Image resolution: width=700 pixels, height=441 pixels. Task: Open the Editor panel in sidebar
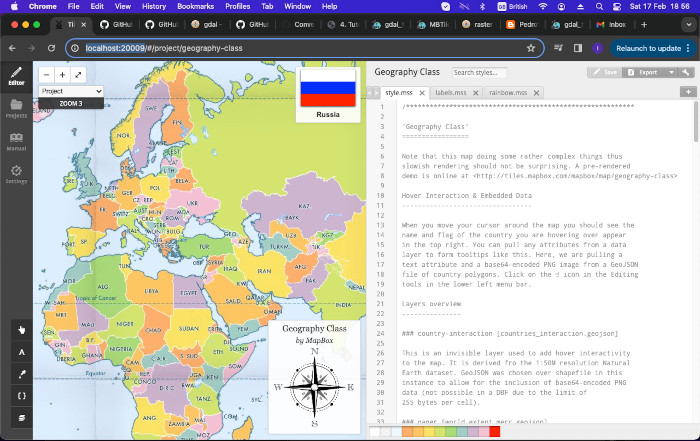(16, 75)
